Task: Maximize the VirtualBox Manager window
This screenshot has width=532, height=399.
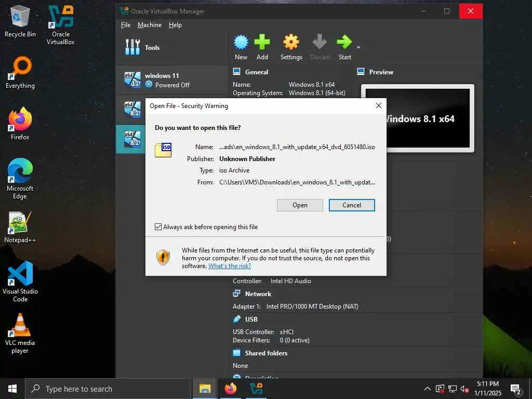Action: (x=447, y=11)
